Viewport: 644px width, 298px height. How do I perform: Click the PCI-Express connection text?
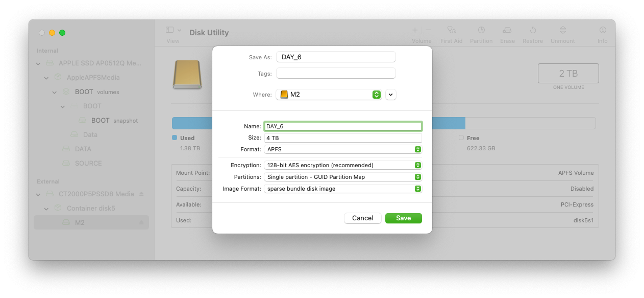[577, 204]
